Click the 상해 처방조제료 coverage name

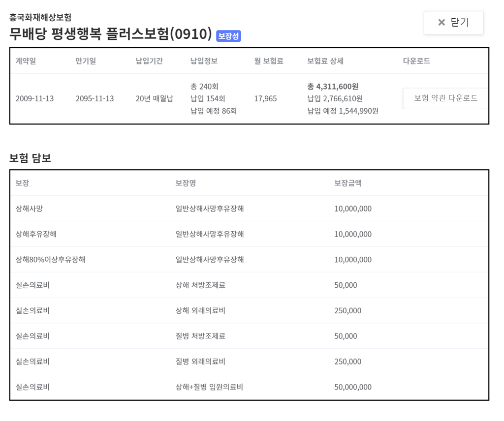coord(200,285)
